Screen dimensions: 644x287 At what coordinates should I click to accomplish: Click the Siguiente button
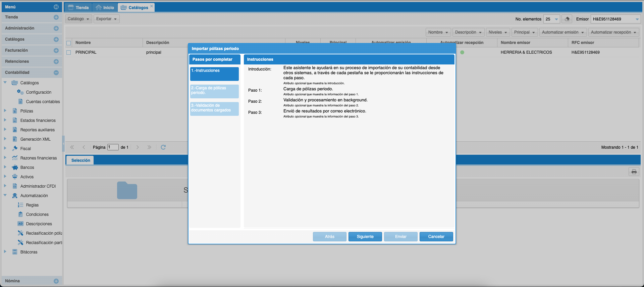pos(365,237)
